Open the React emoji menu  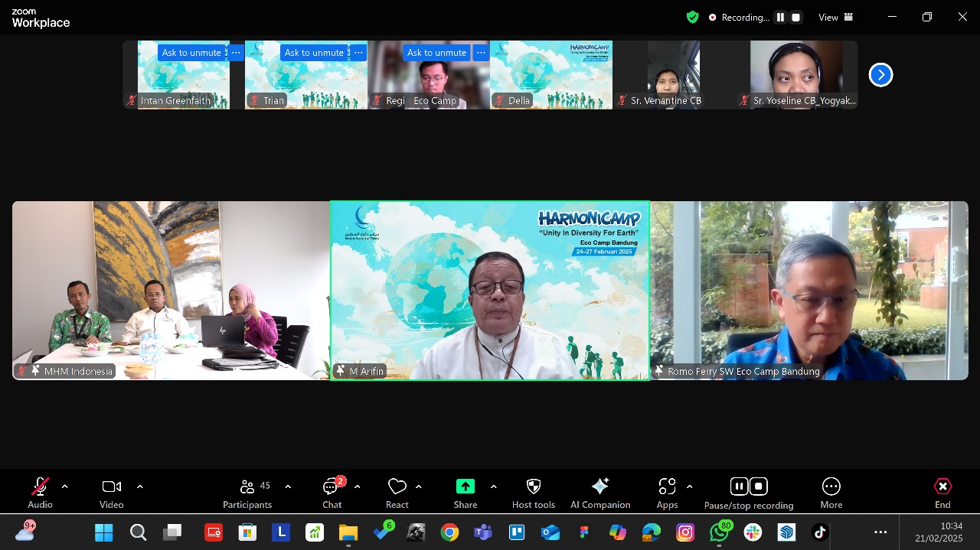pyautogui.click(x=397, y=493)
